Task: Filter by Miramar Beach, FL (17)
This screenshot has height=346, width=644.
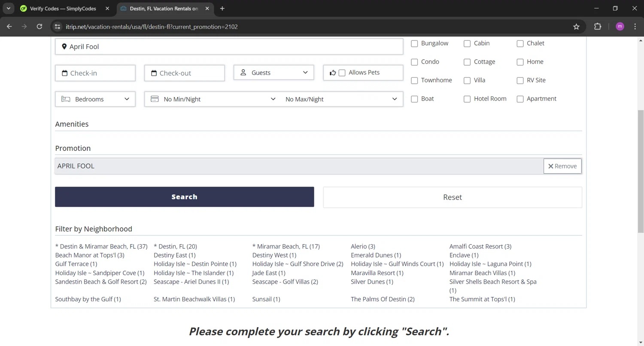Action: [286, 246]
